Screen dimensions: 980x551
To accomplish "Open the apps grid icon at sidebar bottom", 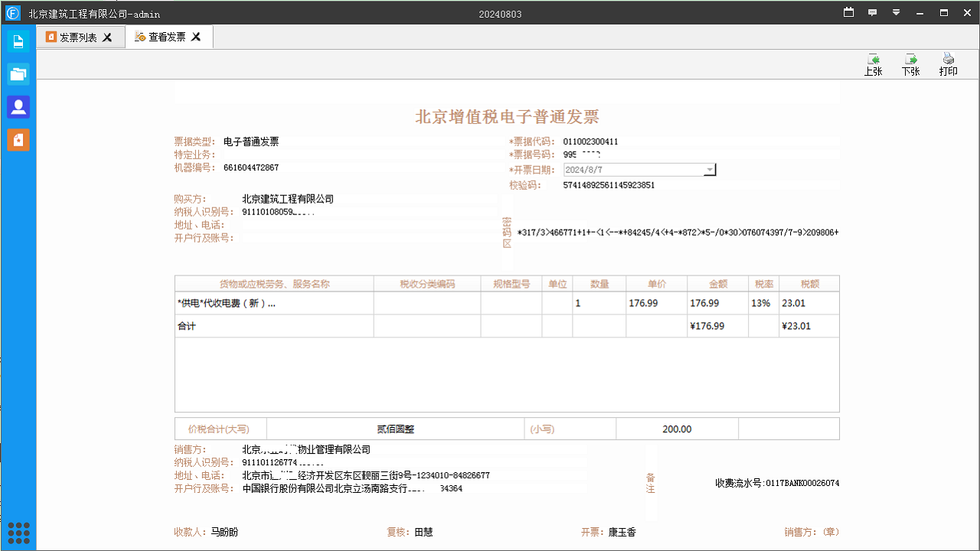I will click(18, 533).
